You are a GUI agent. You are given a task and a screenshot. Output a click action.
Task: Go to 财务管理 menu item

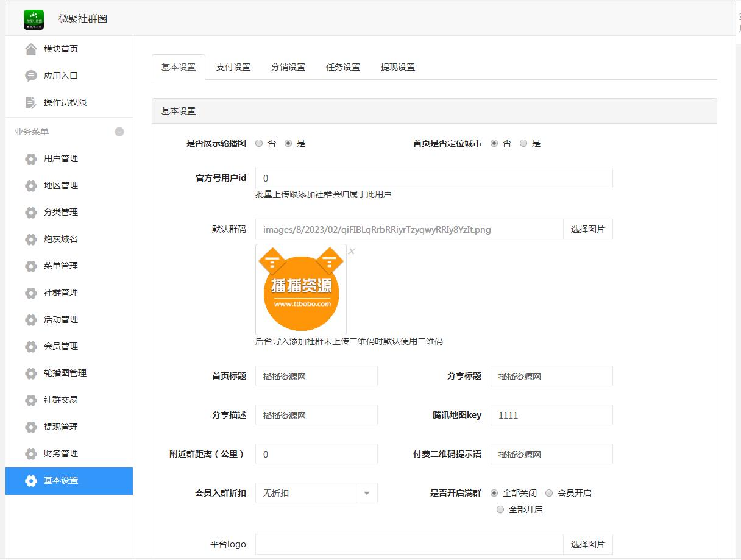coord(69,453)
